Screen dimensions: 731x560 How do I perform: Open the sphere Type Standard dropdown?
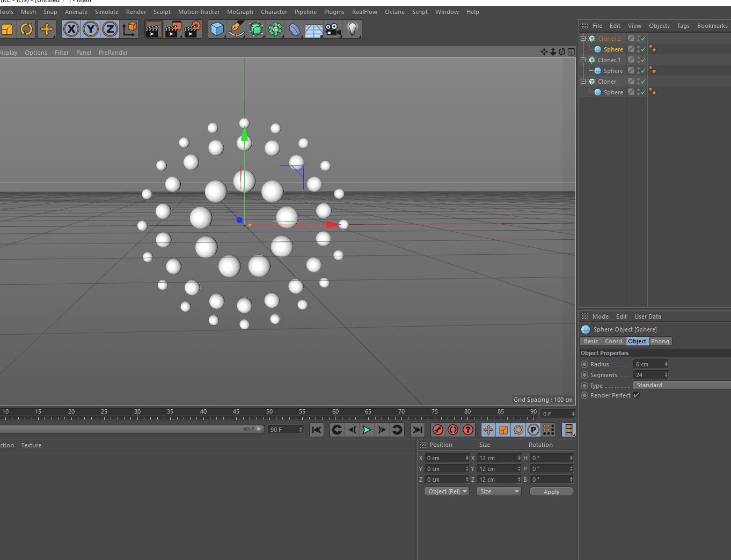(682, 385)
